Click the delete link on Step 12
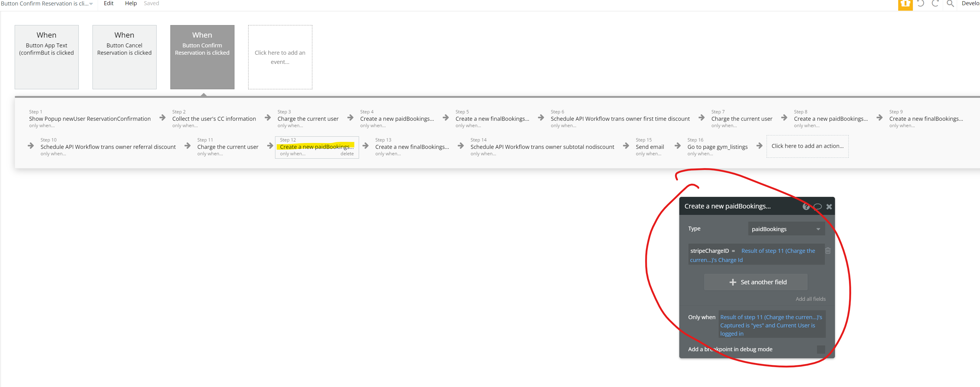The height and width of the screenshot is (387, 980). click(347, 154)
